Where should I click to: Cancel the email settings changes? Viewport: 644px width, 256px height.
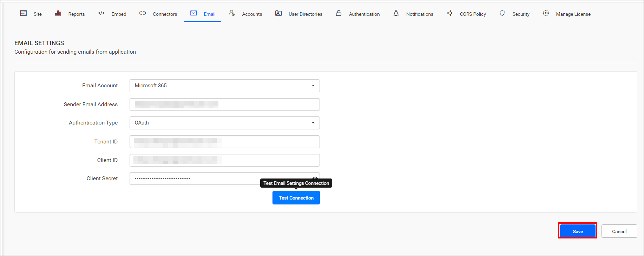click(x=619, y=231)
